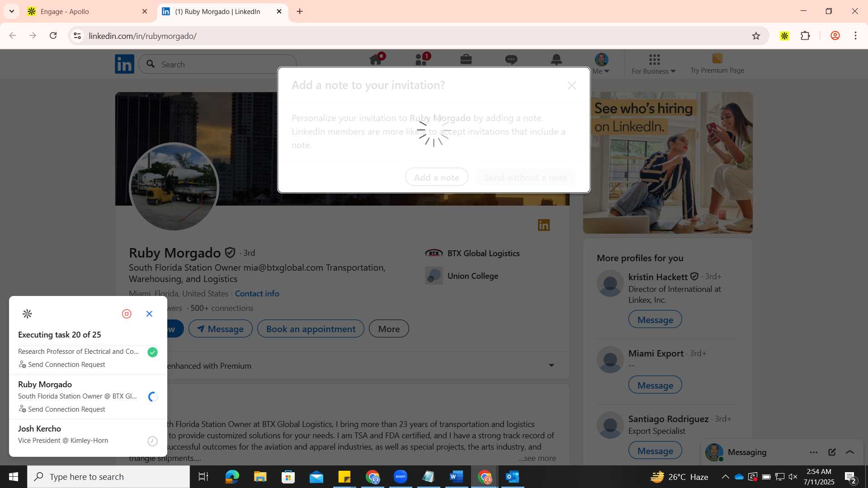Screen dimensions: 868x488
Task: Open the Apollo extension icon in toolbar
Action: click(x=784, y=36)
